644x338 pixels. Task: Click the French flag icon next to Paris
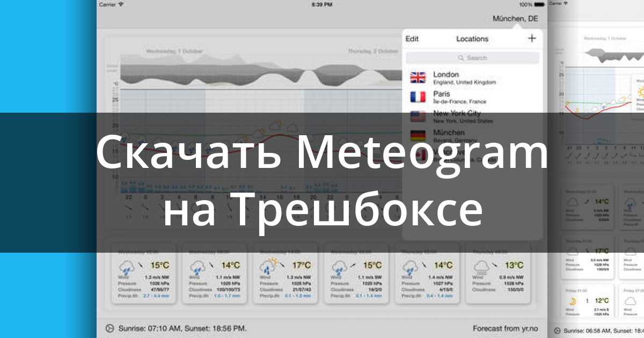pos(418,97)
